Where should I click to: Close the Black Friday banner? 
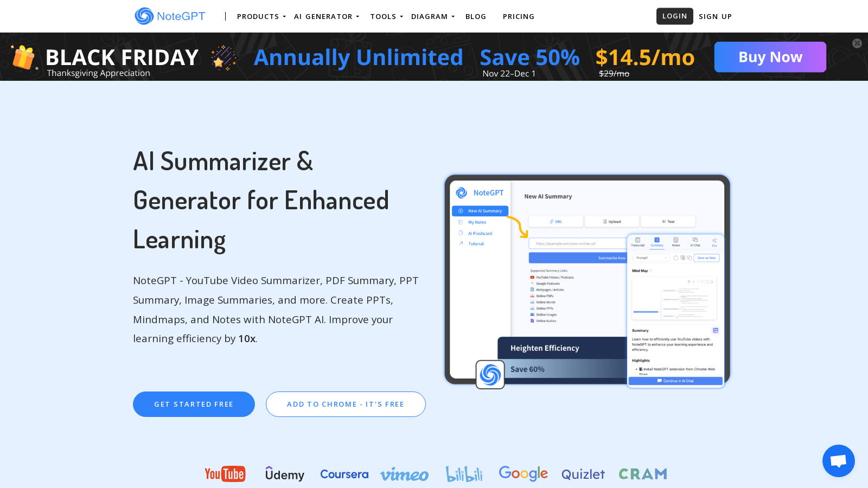point(857,43)
